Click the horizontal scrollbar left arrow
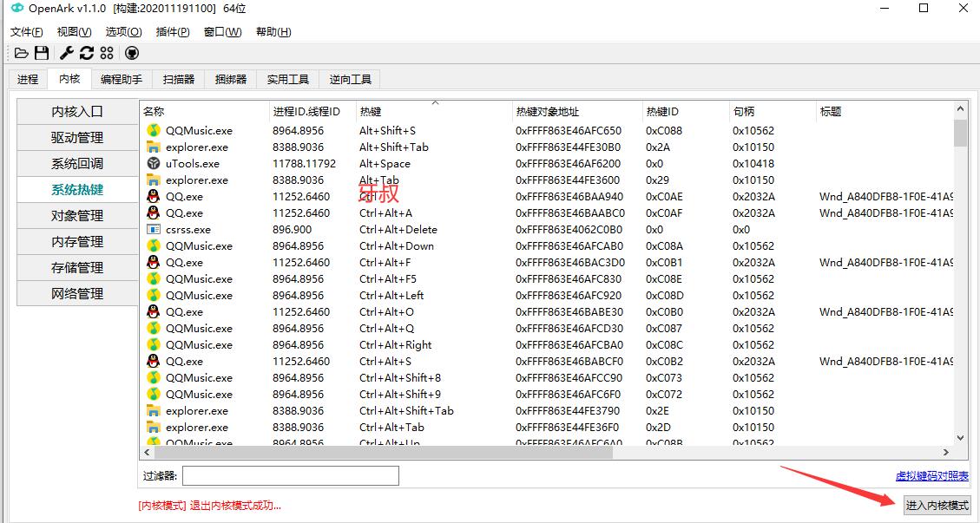The image size is (980, 523). pyautogui.click(x=148, y=453)
